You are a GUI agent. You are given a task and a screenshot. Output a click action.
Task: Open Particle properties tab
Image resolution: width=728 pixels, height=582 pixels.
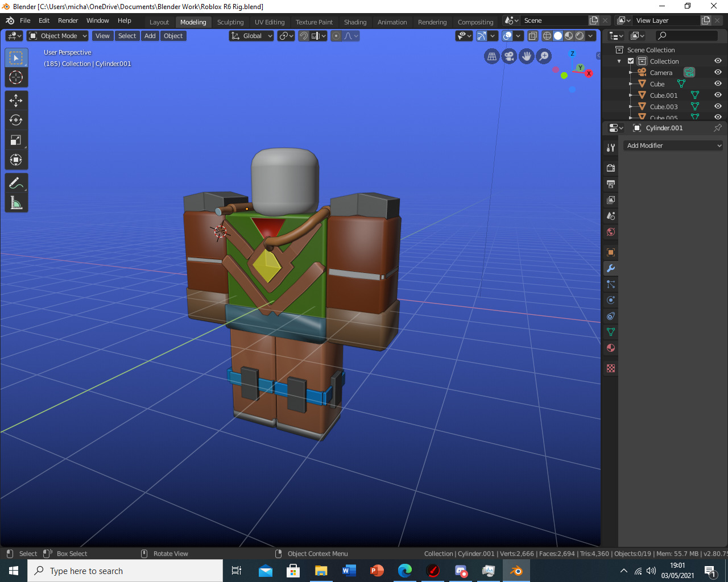611,284
